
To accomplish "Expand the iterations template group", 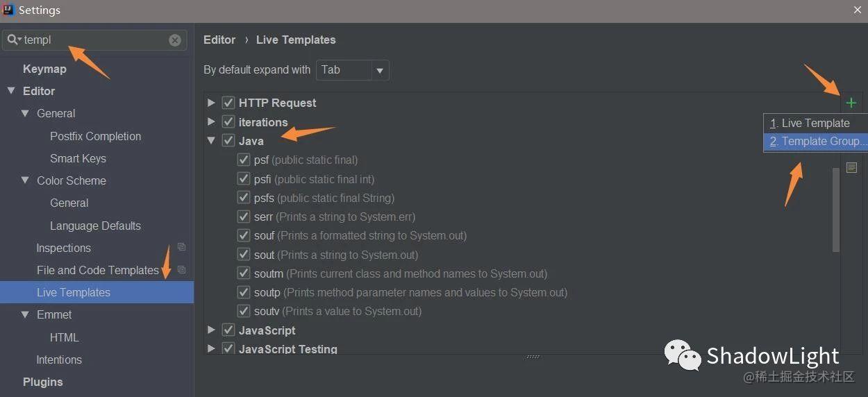I will (x=211, y=122).
